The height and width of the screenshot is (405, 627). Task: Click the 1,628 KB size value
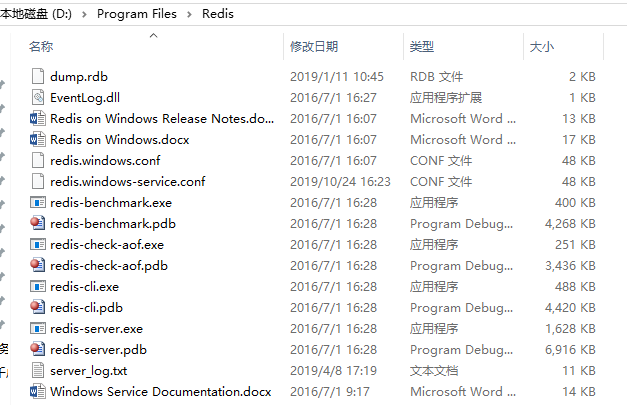point(570,329)
